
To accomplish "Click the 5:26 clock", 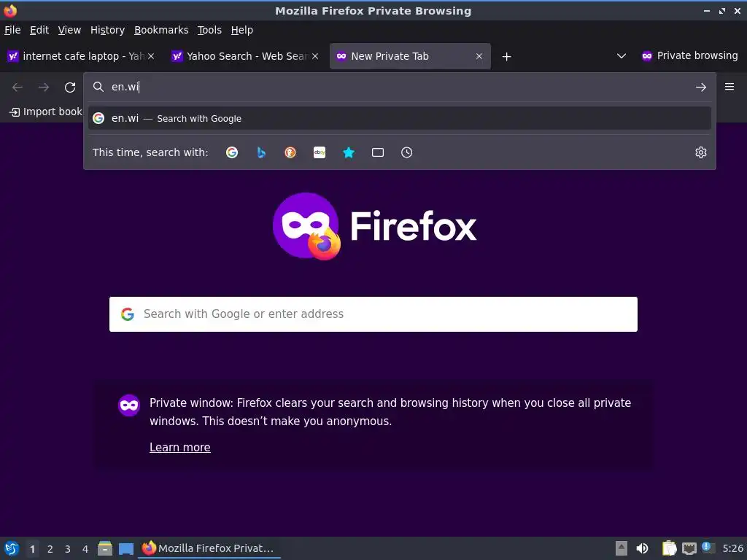I will (732, 548).
